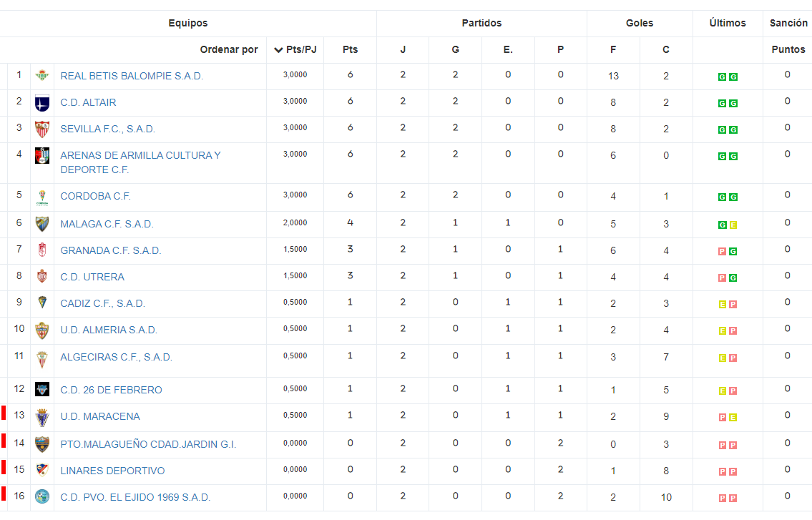812x520 pixels.
Task: Click the Sanción column header
Action: (x=788, y=24)
